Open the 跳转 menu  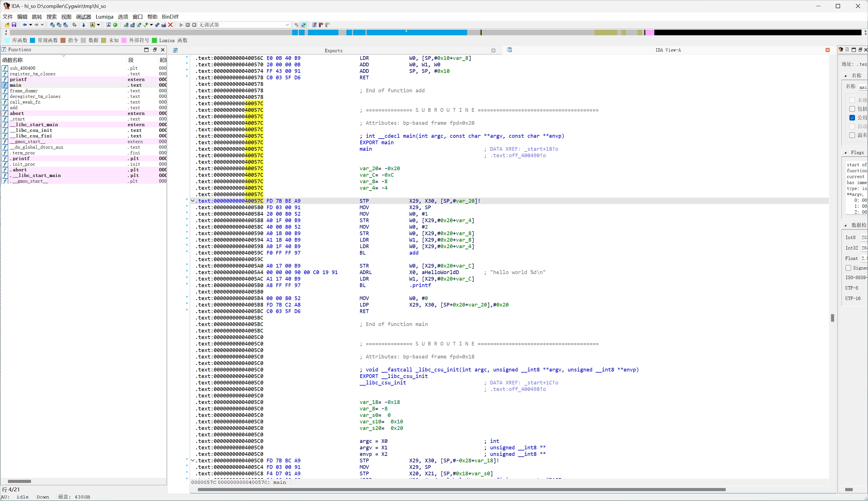37,17
